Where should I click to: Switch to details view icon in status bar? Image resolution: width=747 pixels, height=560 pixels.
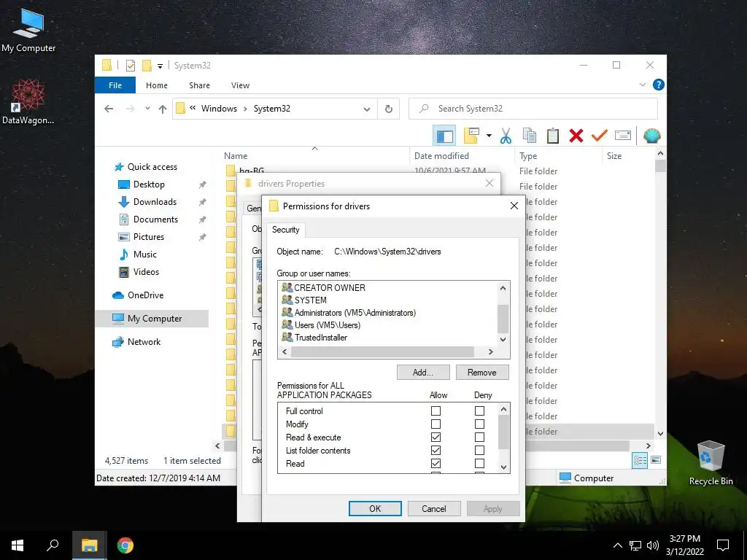point(640,460)
